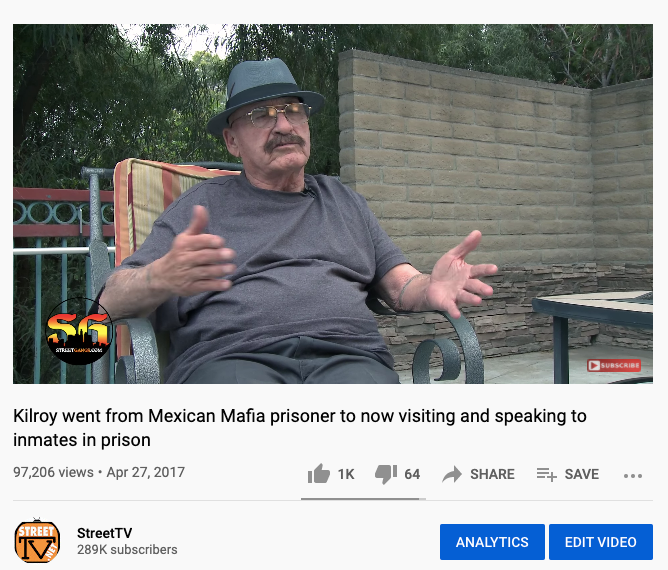Open the StreetTV channel avatar
The image size is (668, 570).
pyautogui.click(x=37, y=541)
